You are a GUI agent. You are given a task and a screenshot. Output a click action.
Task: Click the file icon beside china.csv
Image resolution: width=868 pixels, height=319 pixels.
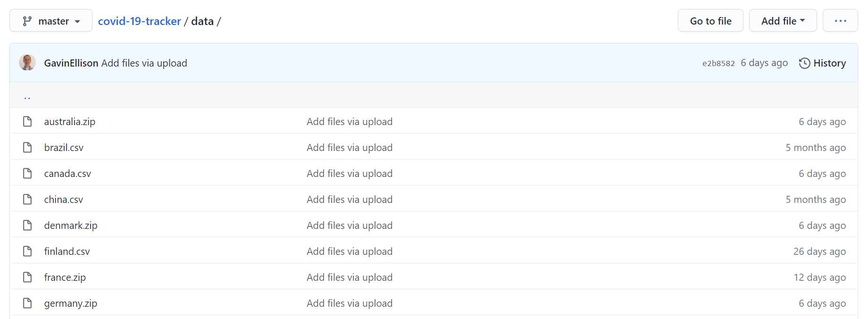27,199
